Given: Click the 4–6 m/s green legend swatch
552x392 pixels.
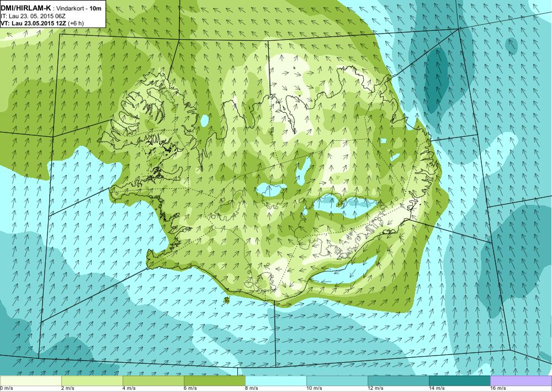Looking at the screenshot, I should 153,380.
